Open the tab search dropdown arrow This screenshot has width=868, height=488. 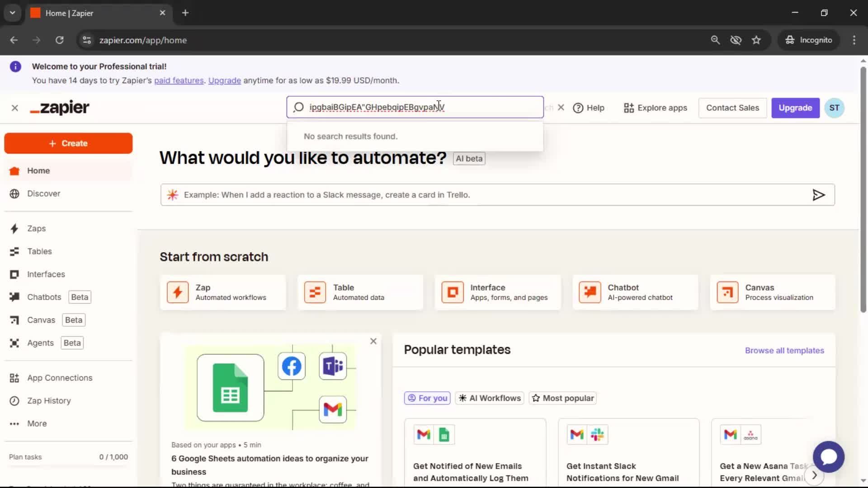click(12, 13)
